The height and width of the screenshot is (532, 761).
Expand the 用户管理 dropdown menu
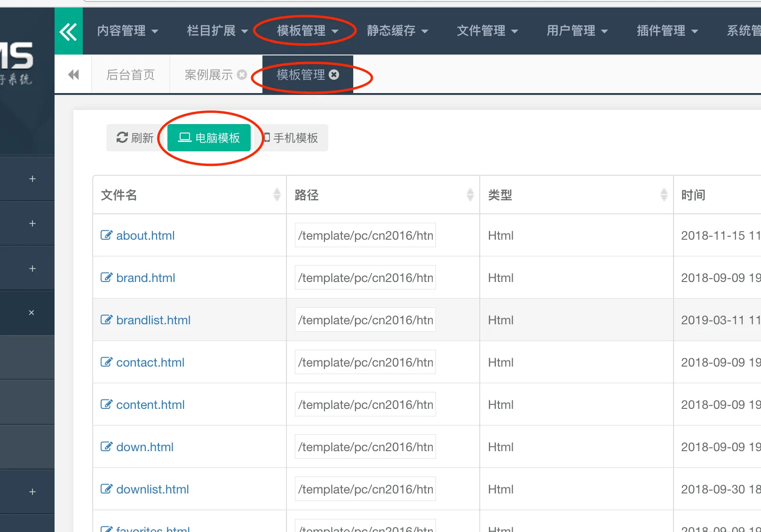point(577,31)
